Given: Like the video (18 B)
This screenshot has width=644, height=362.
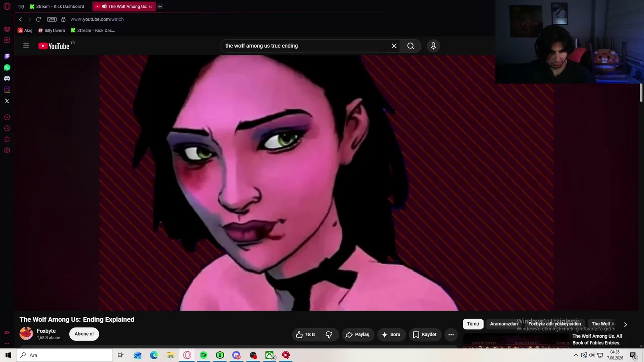Looking at the screenshot, I should tap(306, 334).
